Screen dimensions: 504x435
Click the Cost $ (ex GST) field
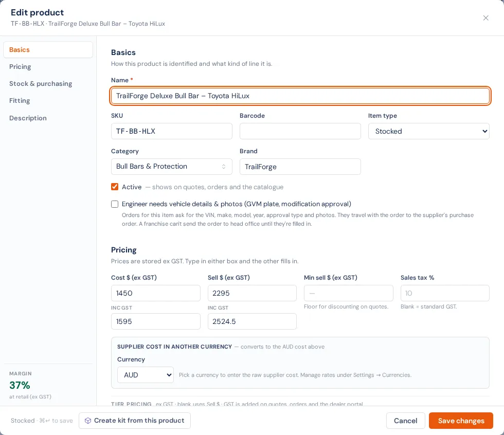155,293
